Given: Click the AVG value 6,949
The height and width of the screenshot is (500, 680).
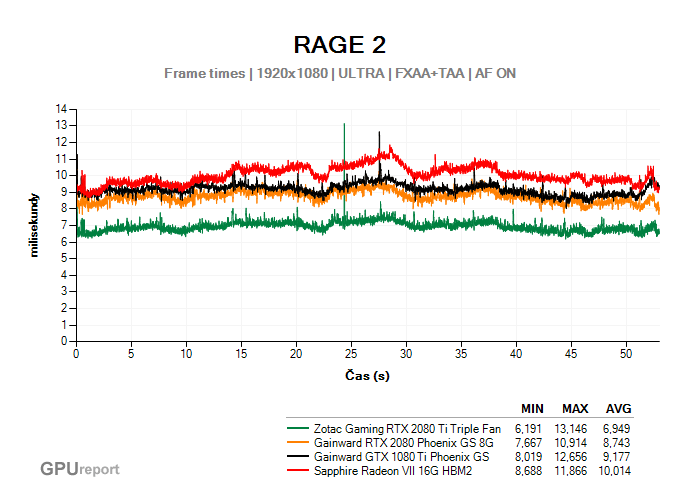Looking at the screenshot, I should pyautogui.click(x=616, y=429).
